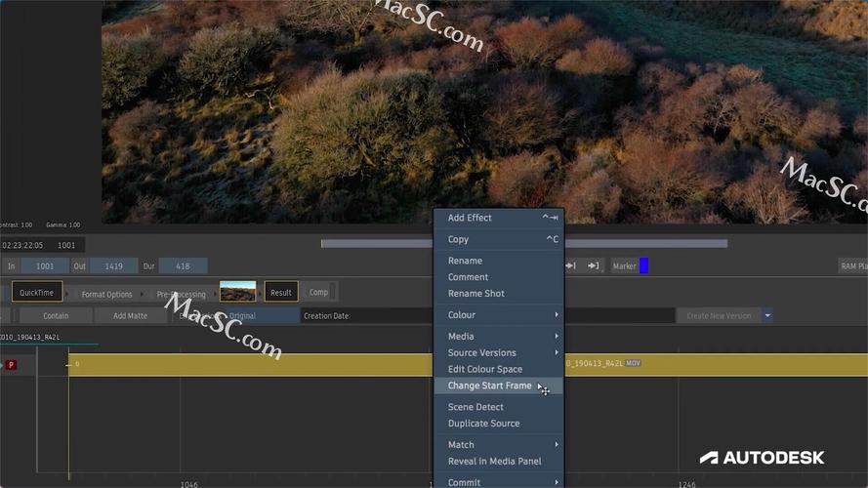The image size is (868, 488).
Task: Click the Contain button
Action: [x=56, y=315]
